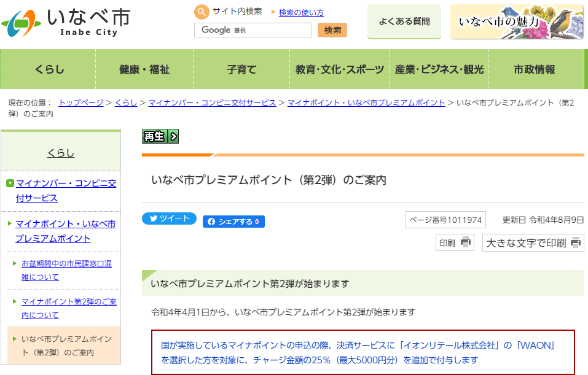Click the orange 検索 button
This screenshot has height=375, width=588.
coord(332,30)
